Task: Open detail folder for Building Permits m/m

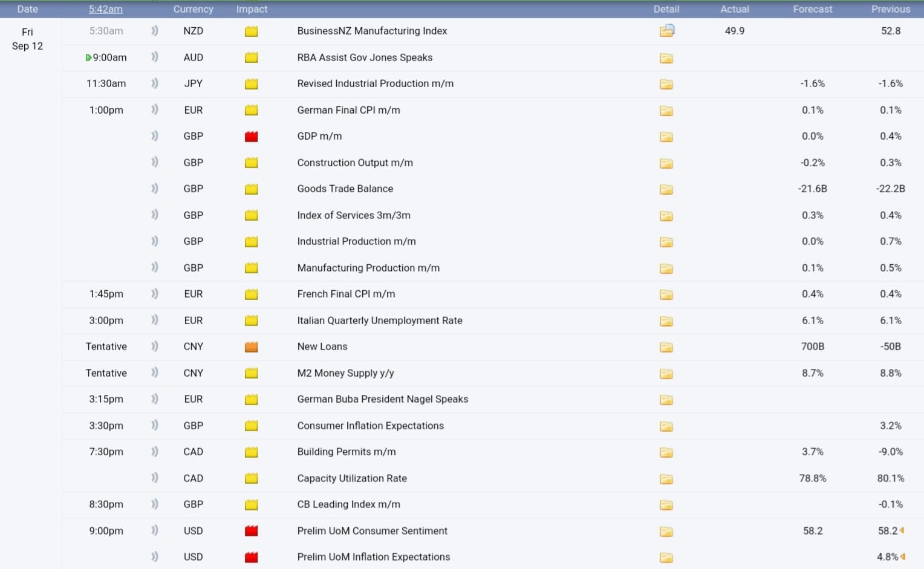Action: 666,452
